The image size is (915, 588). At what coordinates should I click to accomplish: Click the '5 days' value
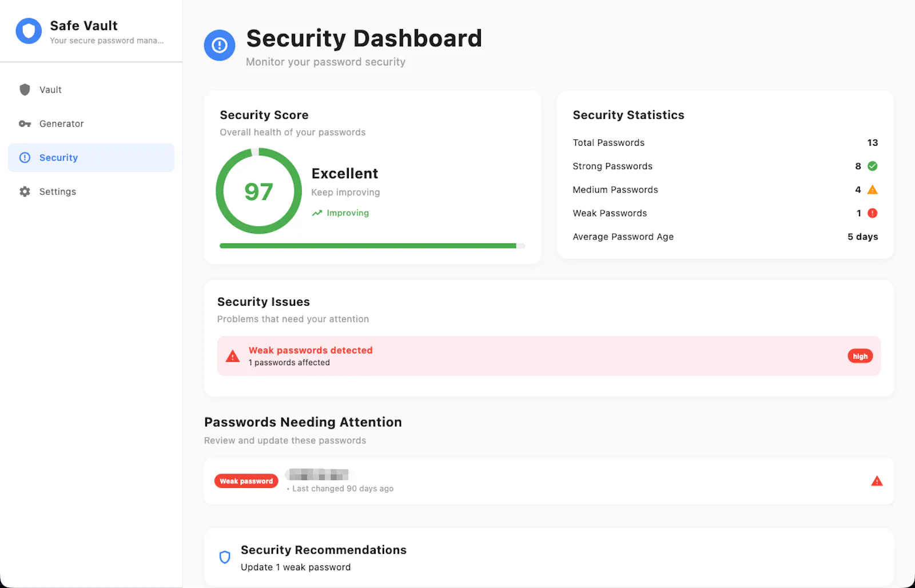[x=862, y=237]
